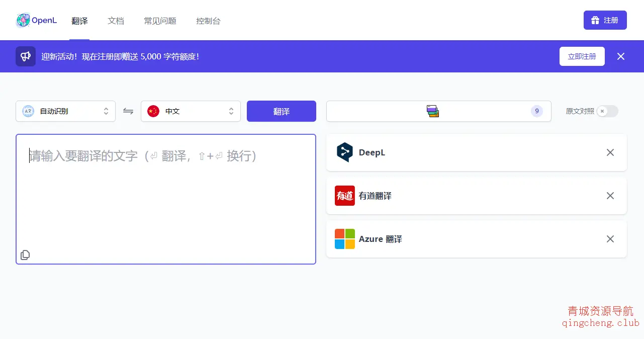This screenshot has height=339, width=644.
Task: Expand the 自动识别 source language dropdown
Action: click(65, 111)
